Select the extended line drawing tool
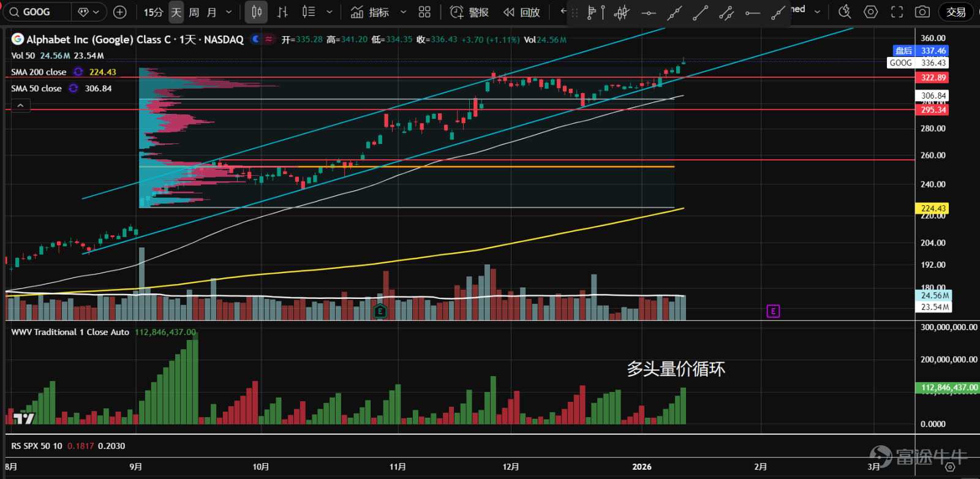The width and height of the screenshot is (980, 479). (674, 12)
